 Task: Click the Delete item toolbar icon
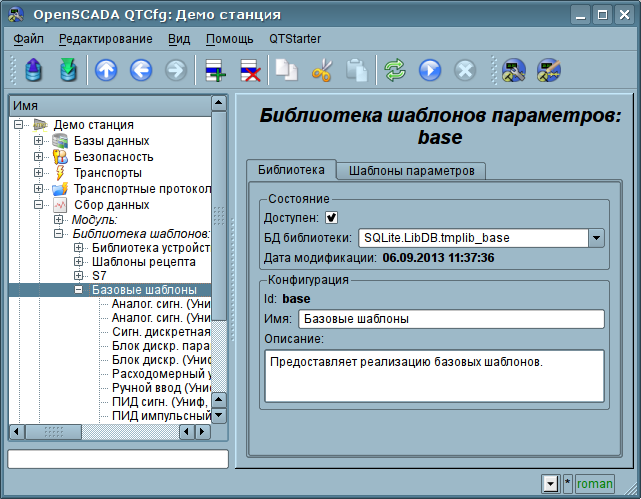tap(250, 70)
